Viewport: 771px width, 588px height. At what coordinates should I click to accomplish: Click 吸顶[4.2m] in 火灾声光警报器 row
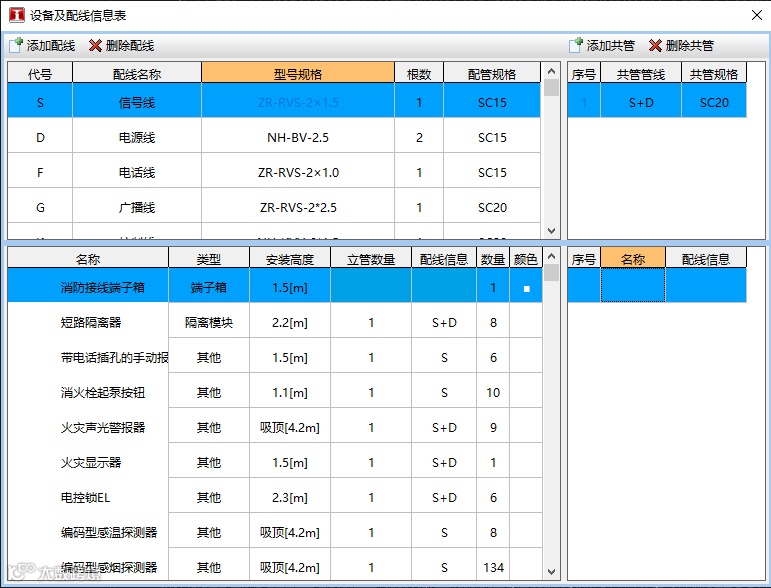290,427
